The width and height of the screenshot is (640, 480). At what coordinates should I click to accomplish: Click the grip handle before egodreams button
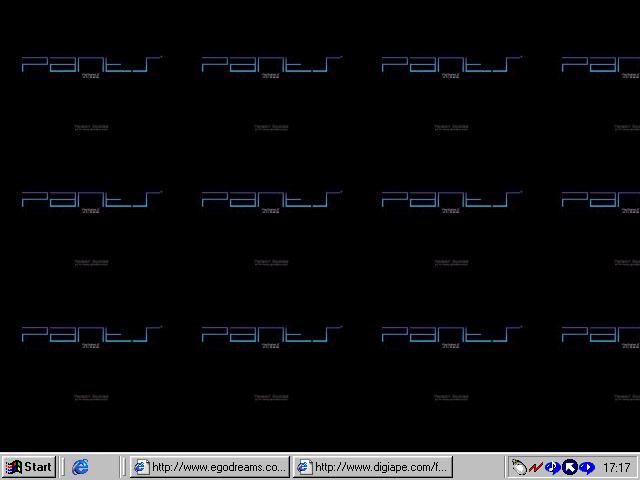coord(125,467)
